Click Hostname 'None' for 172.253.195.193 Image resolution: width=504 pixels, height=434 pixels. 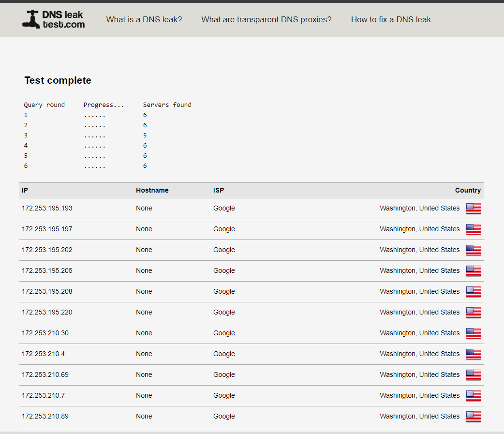pyautogui.click(x=144, y=209)
